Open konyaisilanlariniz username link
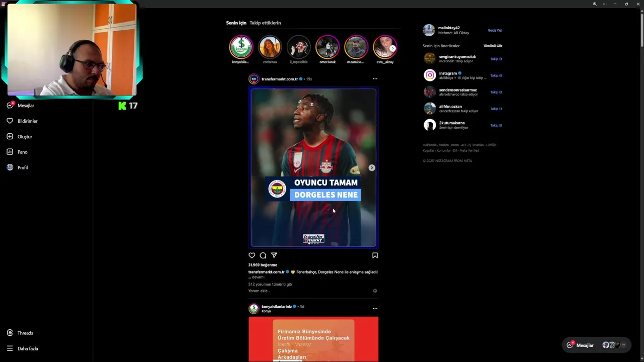This screenshot has width=644, height=362. [277, 306]
